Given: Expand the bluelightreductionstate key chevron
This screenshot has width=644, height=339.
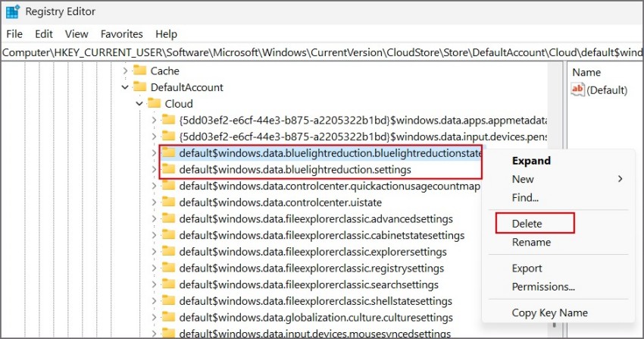Looking at the screenshot, I should [154, 153].
